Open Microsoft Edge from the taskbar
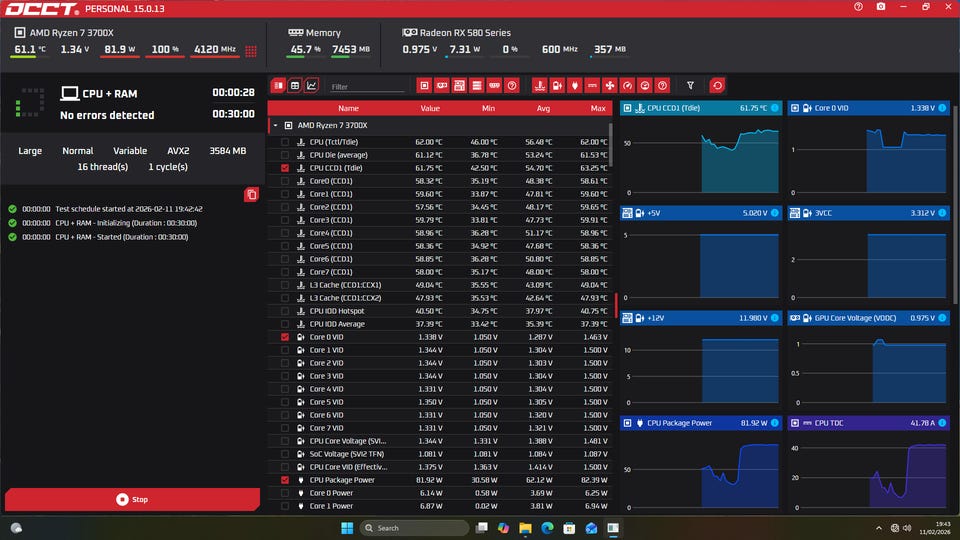This screenshot has width=960, height=540. pyautogui.click(x=547, y=528)
